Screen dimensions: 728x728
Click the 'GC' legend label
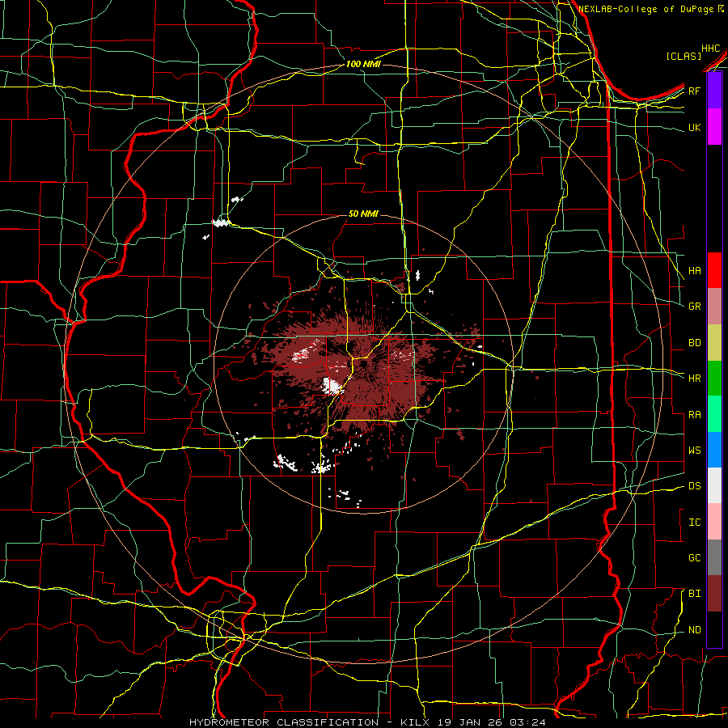694,558
